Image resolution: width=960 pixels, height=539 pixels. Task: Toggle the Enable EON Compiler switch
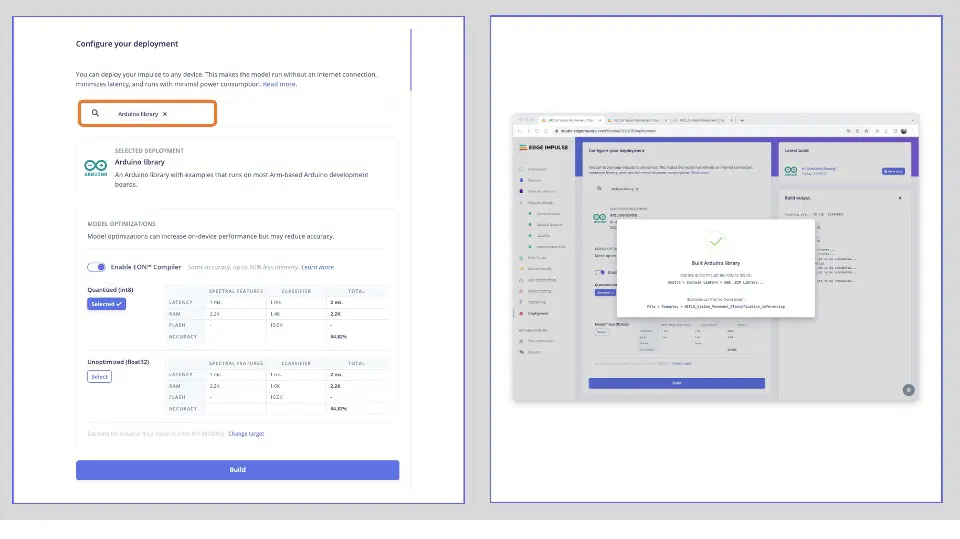tap(97, 267)
